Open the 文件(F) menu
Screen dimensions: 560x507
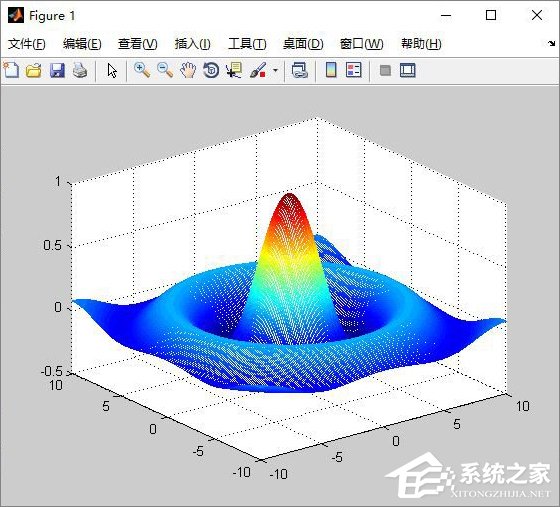pyautogui.click(x=27, y=44)
